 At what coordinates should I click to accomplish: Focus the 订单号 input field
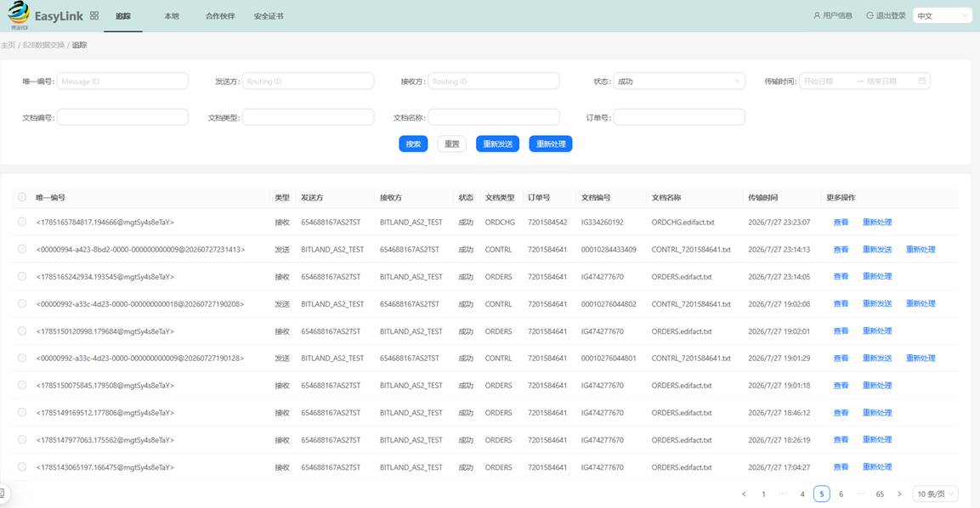coord(679,117)
